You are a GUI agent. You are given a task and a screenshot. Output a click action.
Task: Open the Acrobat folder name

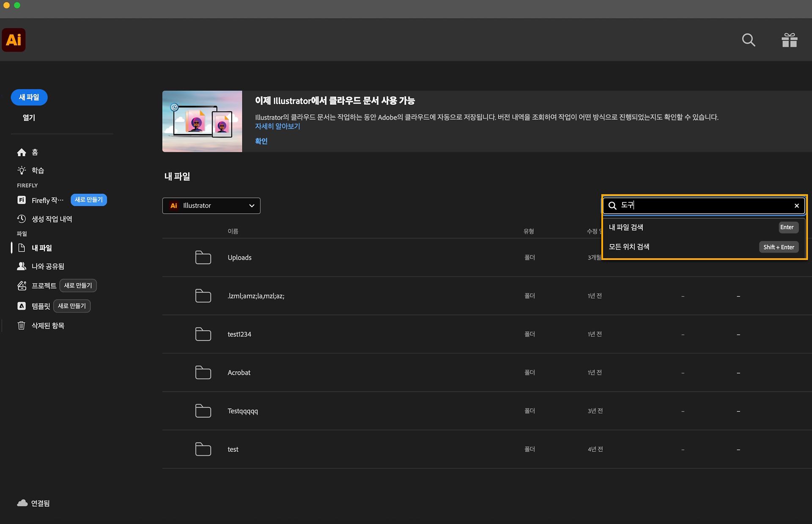[x=239, y=373]
